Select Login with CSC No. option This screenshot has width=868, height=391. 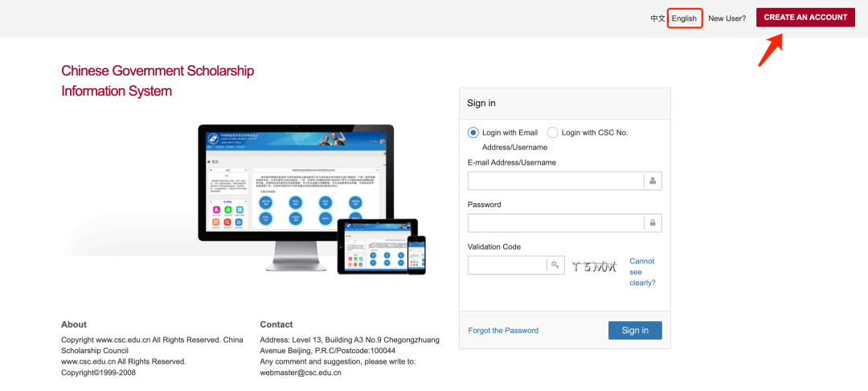click(x=552, y=132)
